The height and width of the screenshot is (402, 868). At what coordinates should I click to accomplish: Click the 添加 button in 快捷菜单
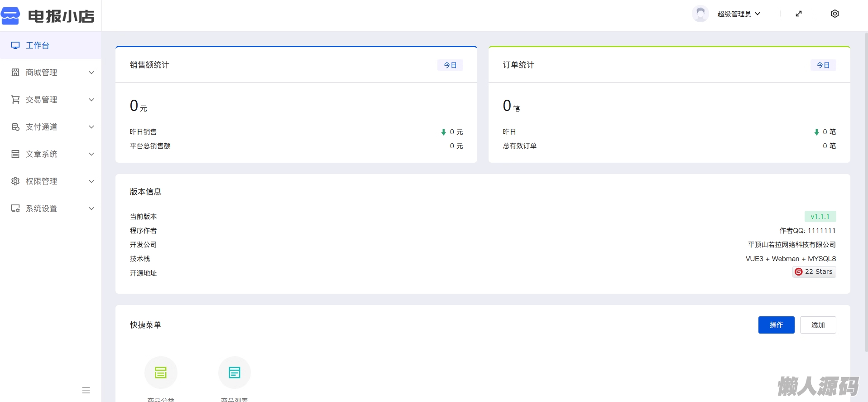click(818, 325)
